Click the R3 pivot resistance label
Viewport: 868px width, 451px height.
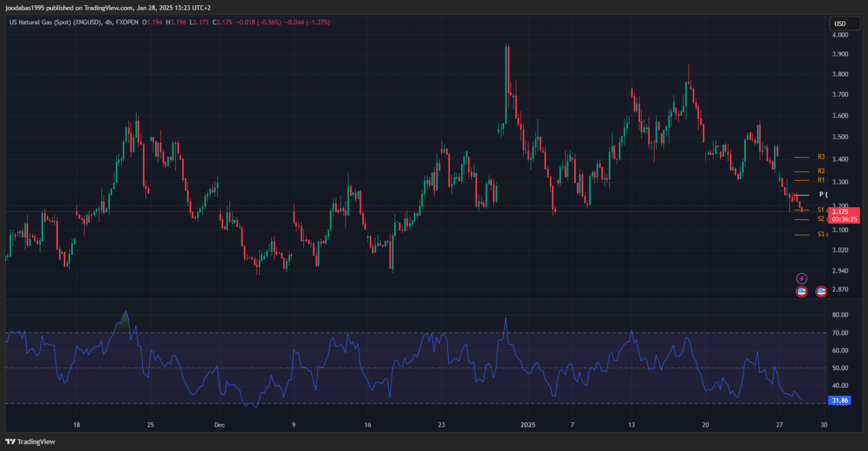click(x=821, y=157)
